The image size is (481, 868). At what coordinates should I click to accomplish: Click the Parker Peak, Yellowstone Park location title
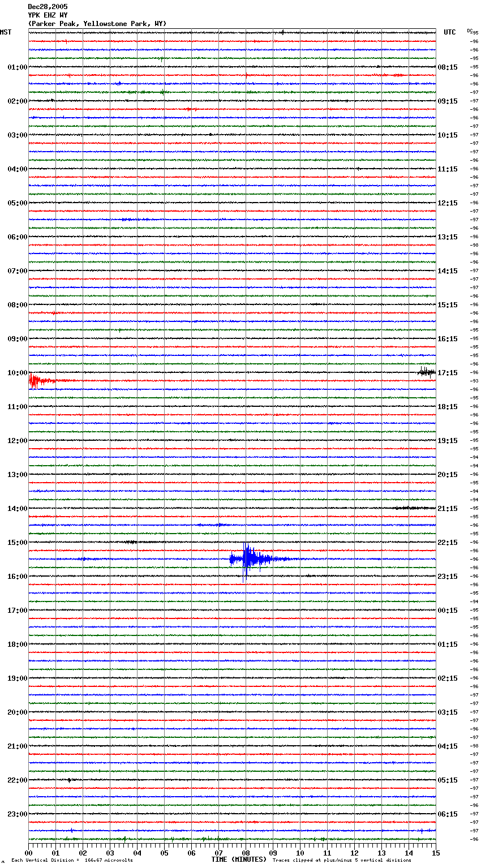tap(97, 24)
